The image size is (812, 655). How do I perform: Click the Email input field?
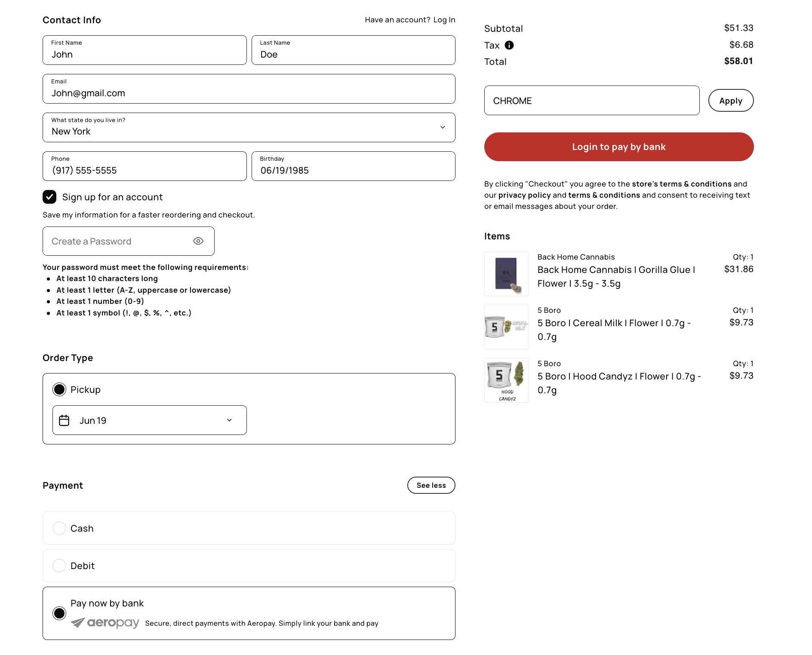249,89
